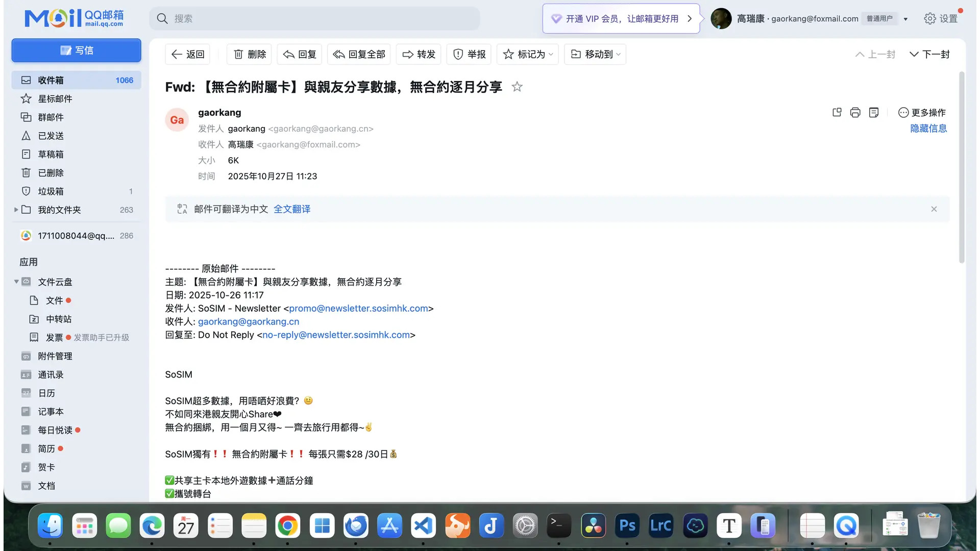Open the 标记为 dropdown
Viewport: 980px width, 551px height.
[528, 54]
